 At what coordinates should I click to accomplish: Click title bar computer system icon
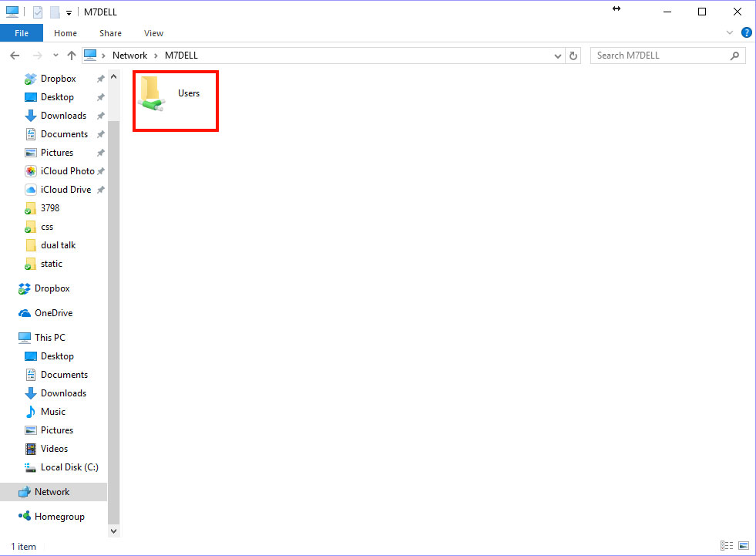(12, 12)
